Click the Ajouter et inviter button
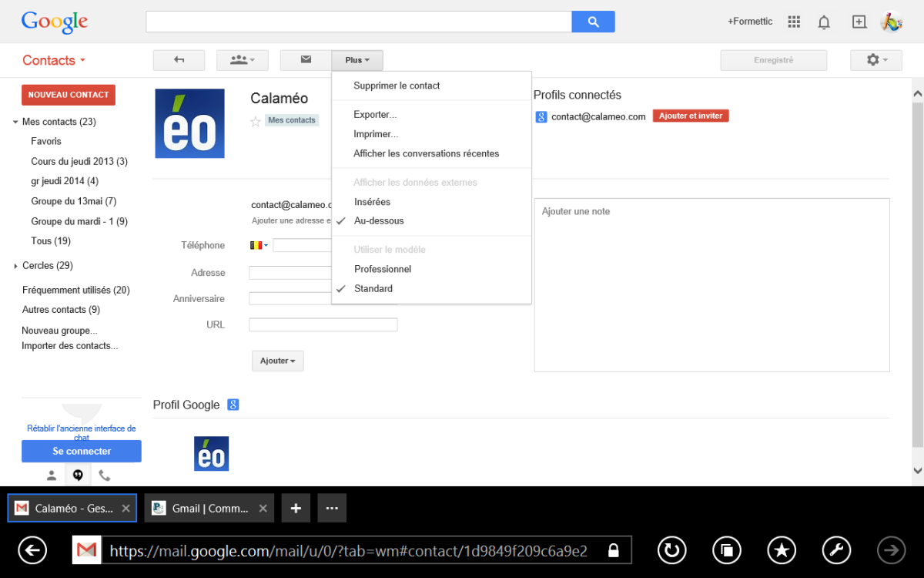Viewport: 924px width, 578px height. click(x=691, y=116)
